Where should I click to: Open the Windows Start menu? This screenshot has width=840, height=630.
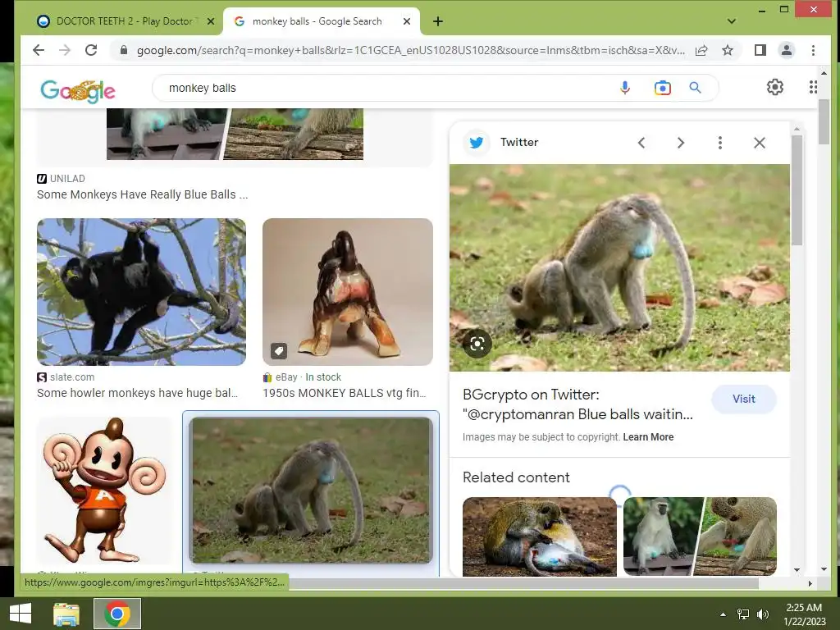21,614
